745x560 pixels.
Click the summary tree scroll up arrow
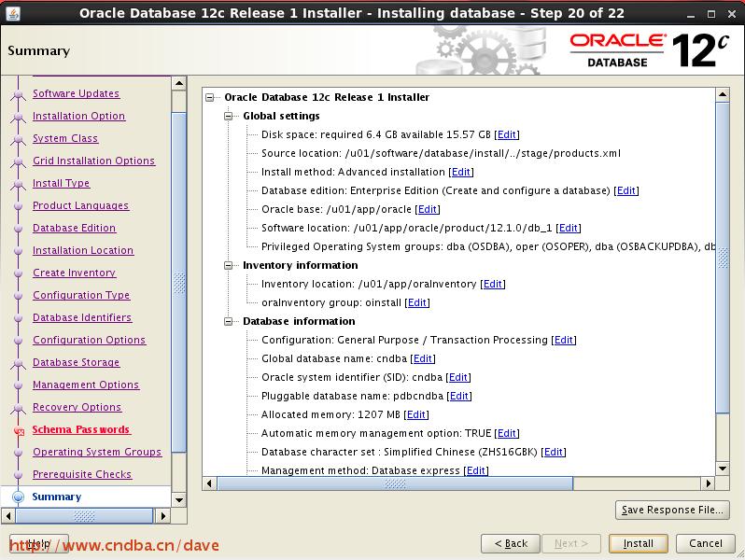[723, 94]
